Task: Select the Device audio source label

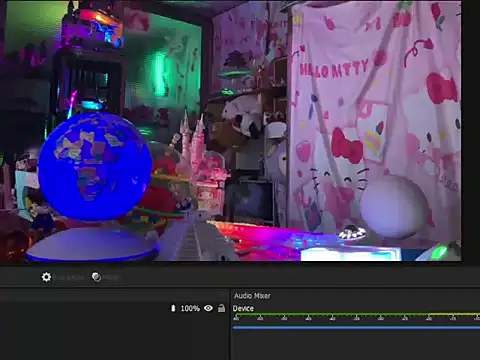Action: [x=243, y=308]
